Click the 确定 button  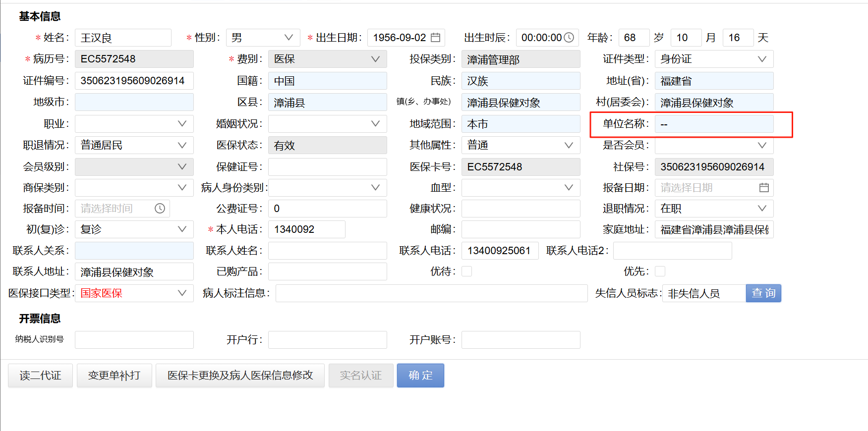click(x=420, y=376)
